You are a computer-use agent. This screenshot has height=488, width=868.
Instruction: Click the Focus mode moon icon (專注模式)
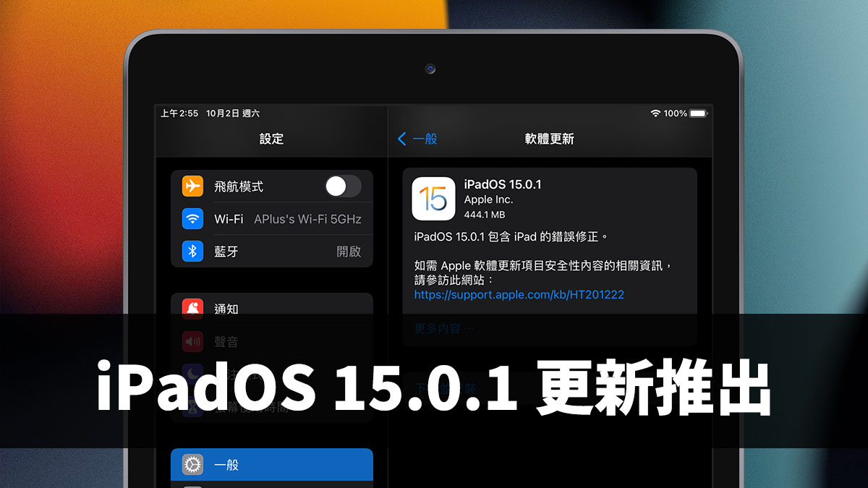(193, 373)
